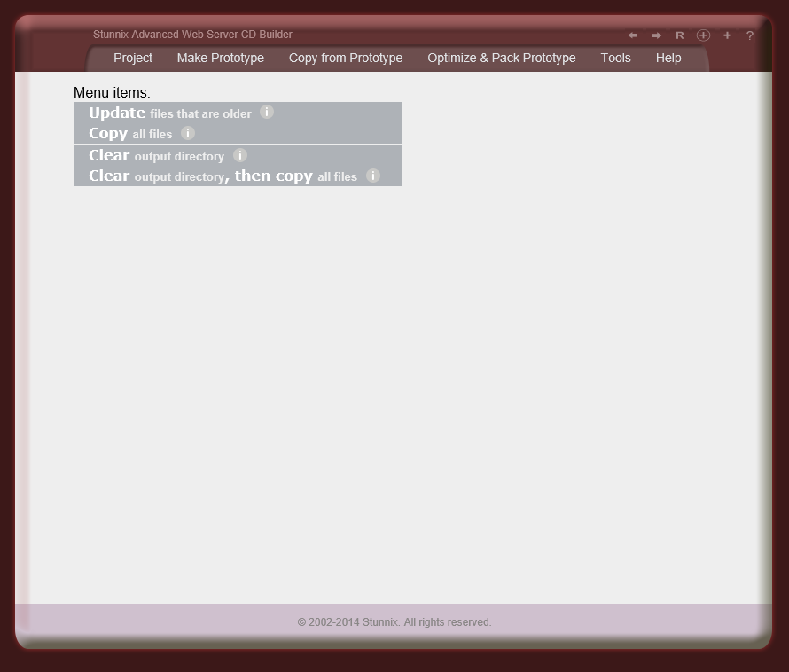Open the Project menu
The height and width of the screenshot is (672, 789).
click(x=133, y=58)
